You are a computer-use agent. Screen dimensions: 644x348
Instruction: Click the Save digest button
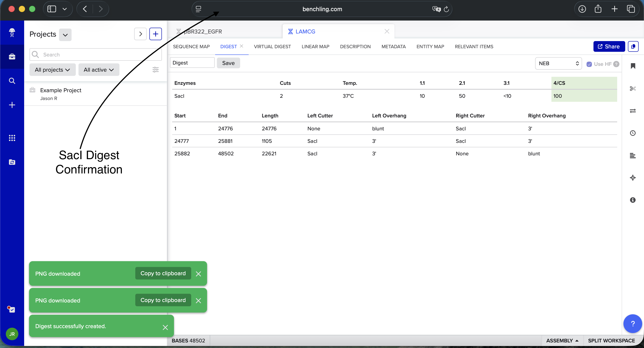point(228,63)
